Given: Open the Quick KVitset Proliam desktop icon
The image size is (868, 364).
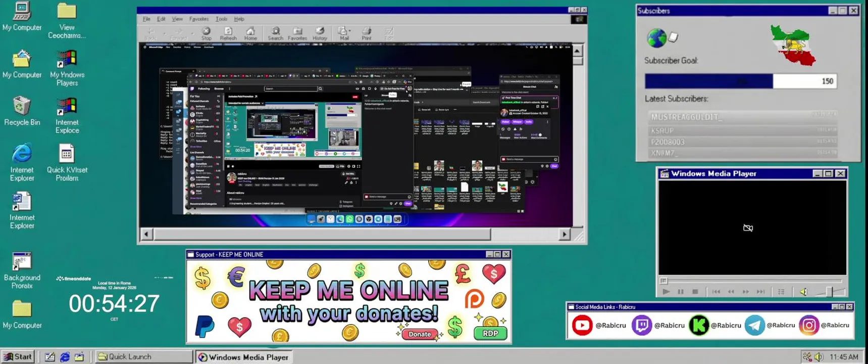Looking at the screenshot, I should tap(67, 163).
